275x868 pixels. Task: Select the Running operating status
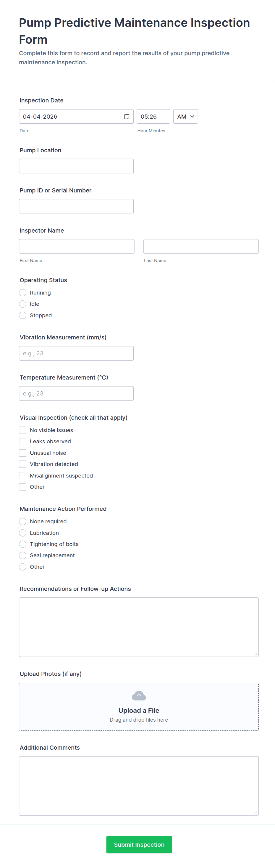tap(22, 293)
